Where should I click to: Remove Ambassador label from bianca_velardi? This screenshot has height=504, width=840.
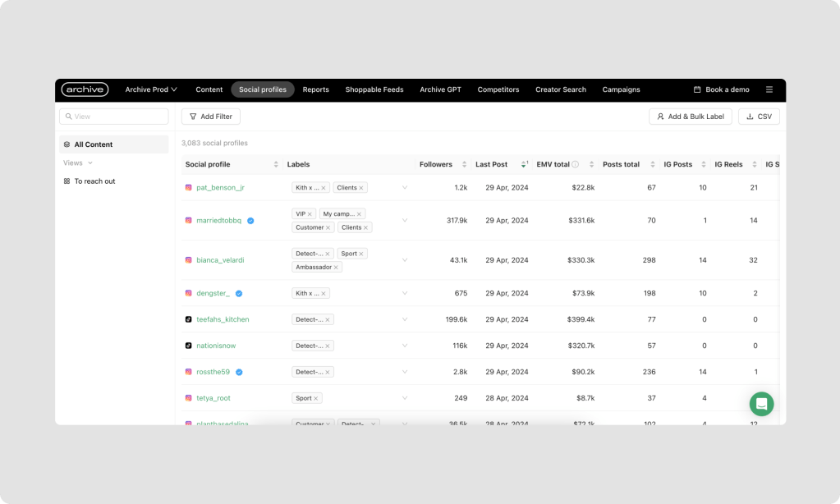(x=337, y=267)
